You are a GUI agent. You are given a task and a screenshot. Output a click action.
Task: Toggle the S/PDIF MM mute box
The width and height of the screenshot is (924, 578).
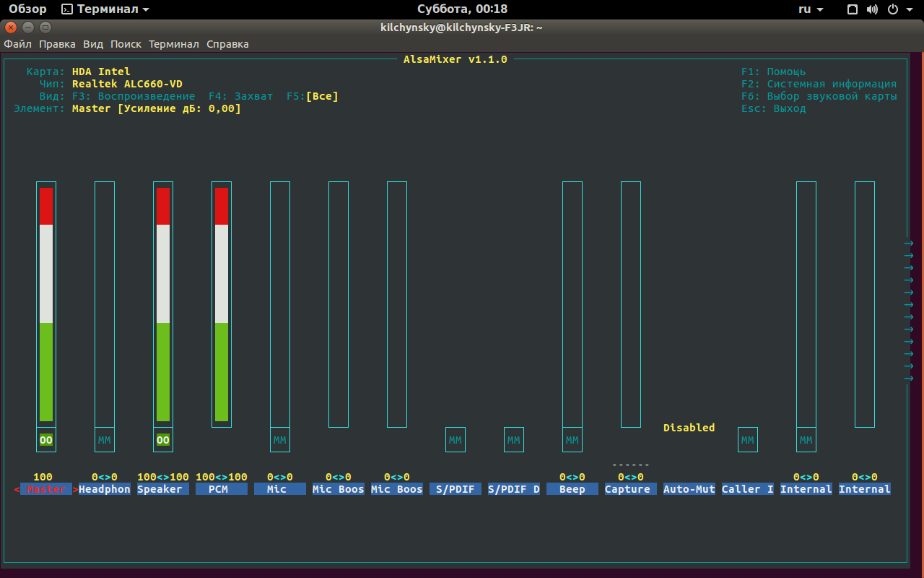coord(456,440)
